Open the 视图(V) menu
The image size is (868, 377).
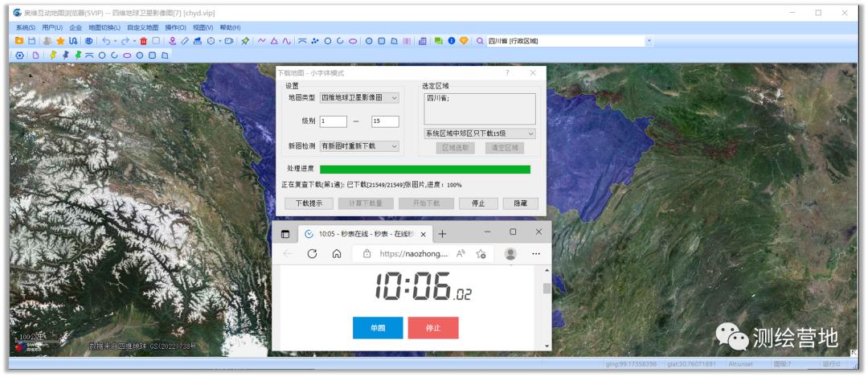pyautogui.click(x=203, y=27)
